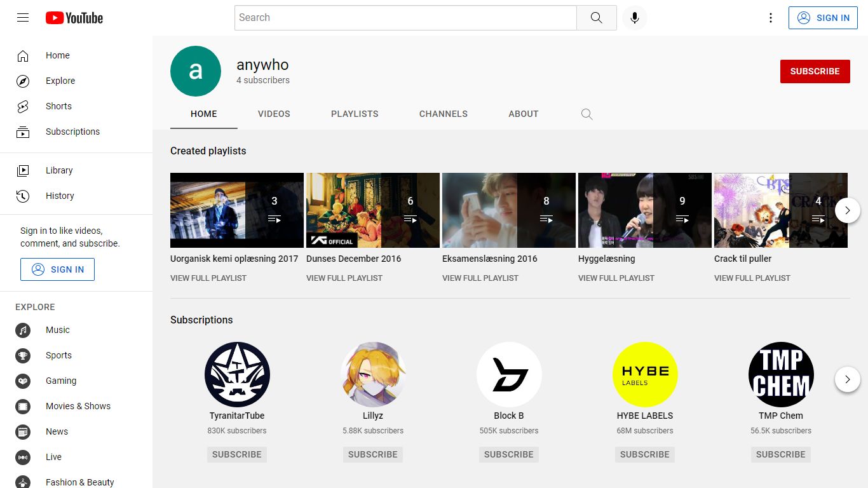View full playlist for Crack til puller
The width and height of the screenshot is (868, 488).
[x=752, y=278]
